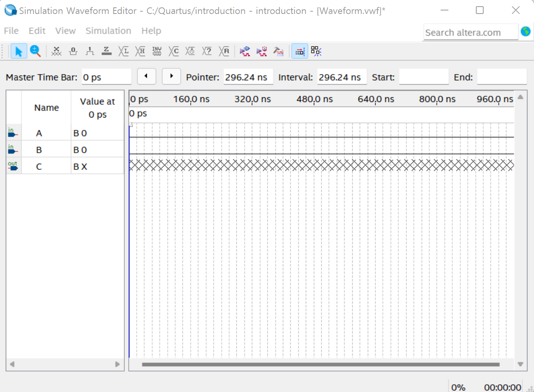Click the horizontal waveform scrollbar

320,364
